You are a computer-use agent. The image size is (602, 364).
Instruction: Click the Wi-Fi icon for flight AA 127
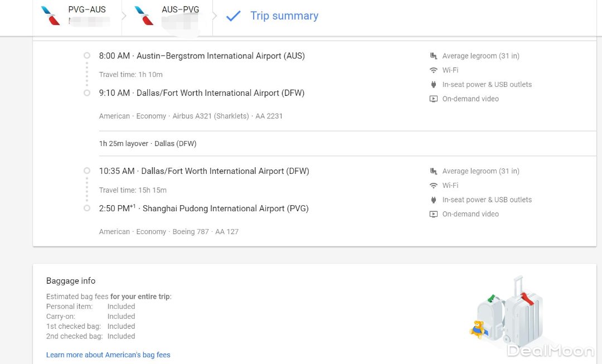click(x=434, y=186)
